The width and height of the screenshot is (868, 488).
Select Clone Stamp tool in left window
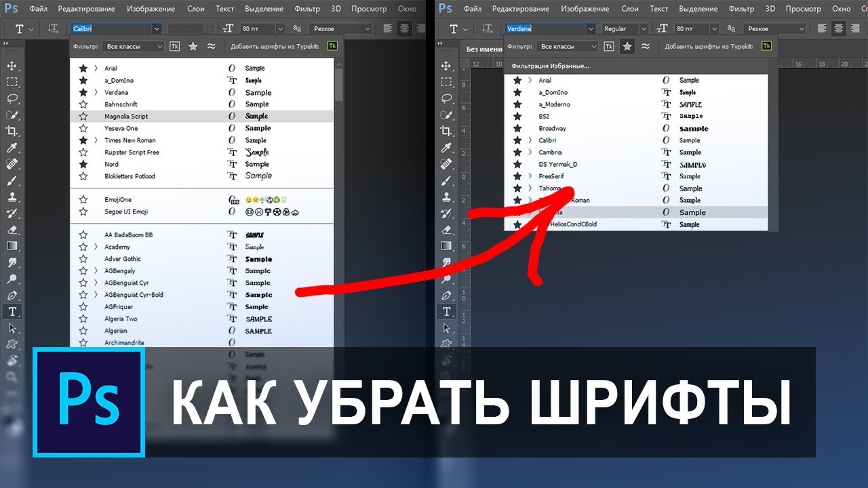tap(12, 197)
